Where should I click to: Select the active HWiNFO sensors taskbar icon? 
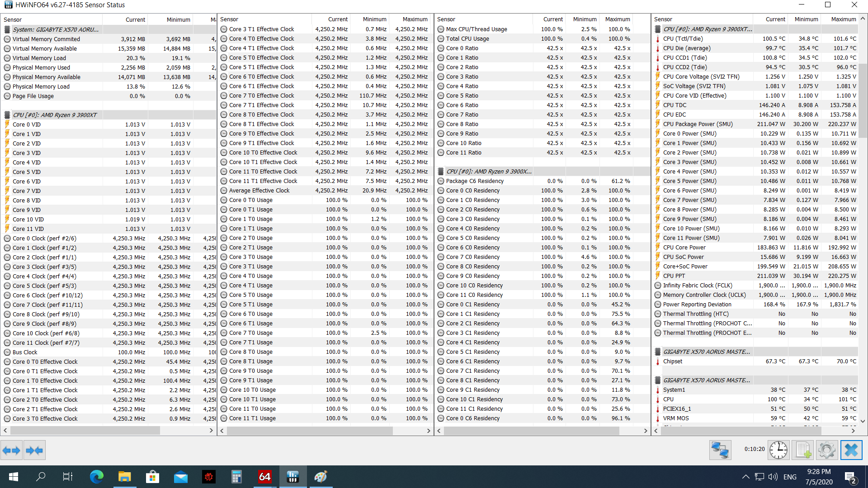tap(292, 477)
